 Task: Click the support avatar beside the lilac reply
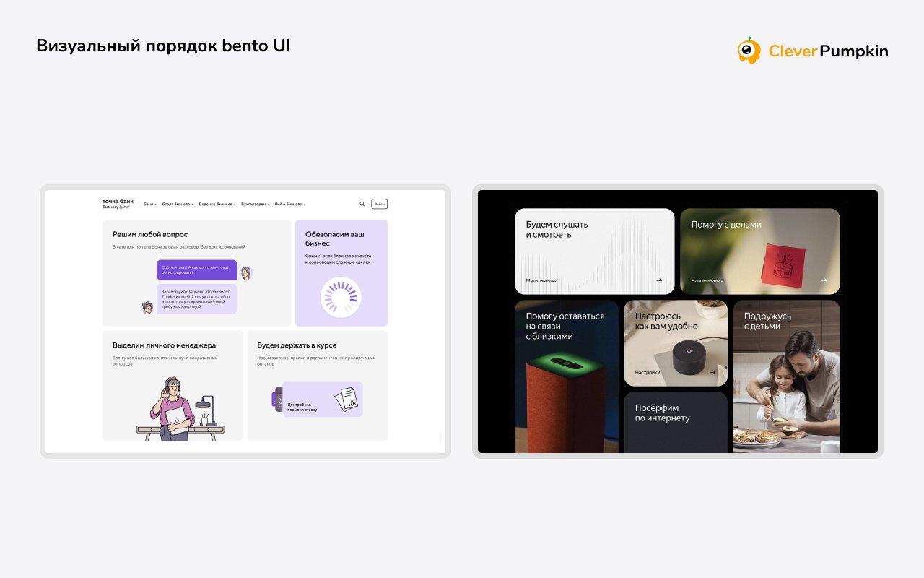pos(148,307)
